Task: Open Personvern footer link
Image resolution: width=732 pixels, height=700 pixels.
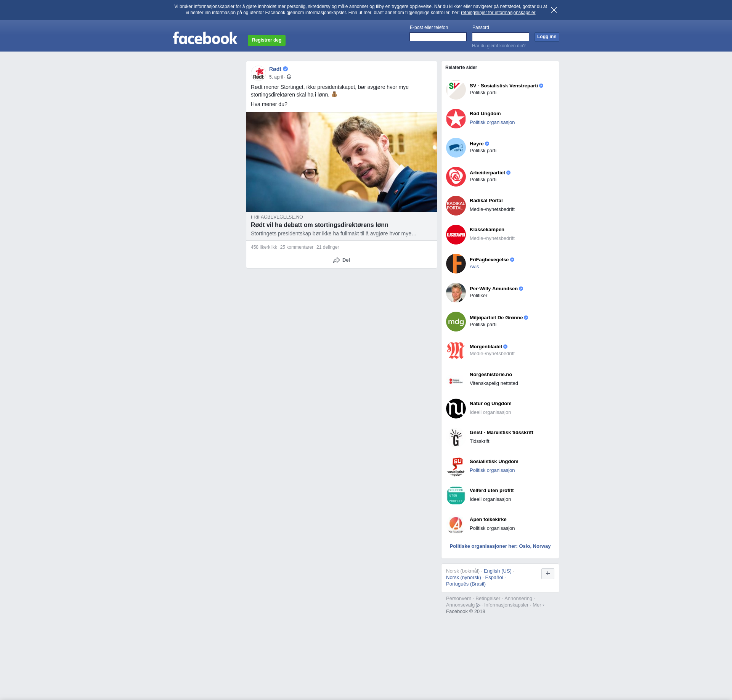Action: [x=459, y=599]
